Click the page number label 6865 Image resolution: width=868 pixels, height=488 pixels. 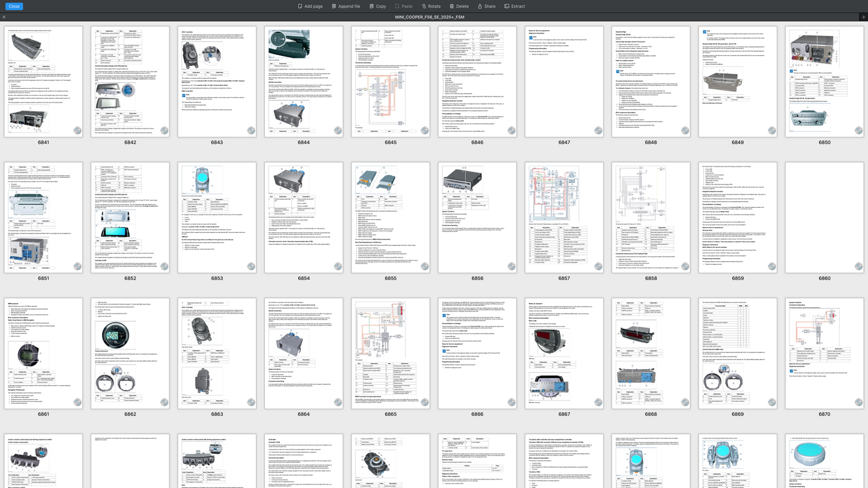pyautogui.click(x=390, y=415)
